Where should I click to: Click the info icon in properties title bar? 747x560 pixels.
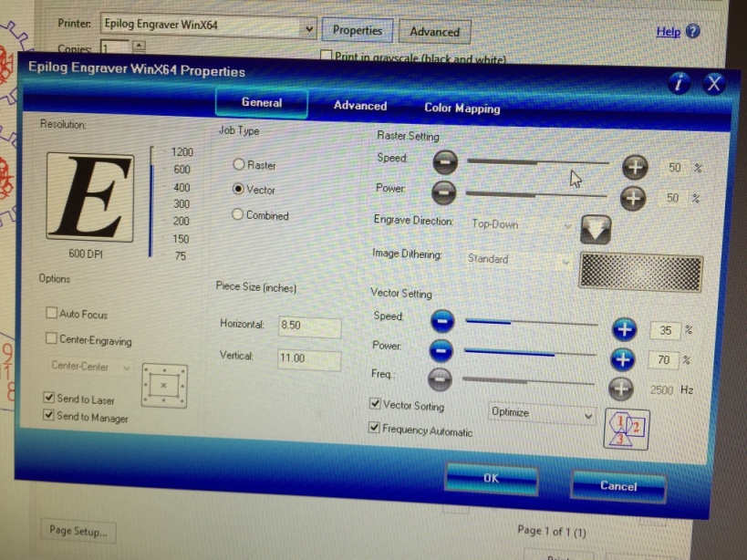tap(679, 83)
